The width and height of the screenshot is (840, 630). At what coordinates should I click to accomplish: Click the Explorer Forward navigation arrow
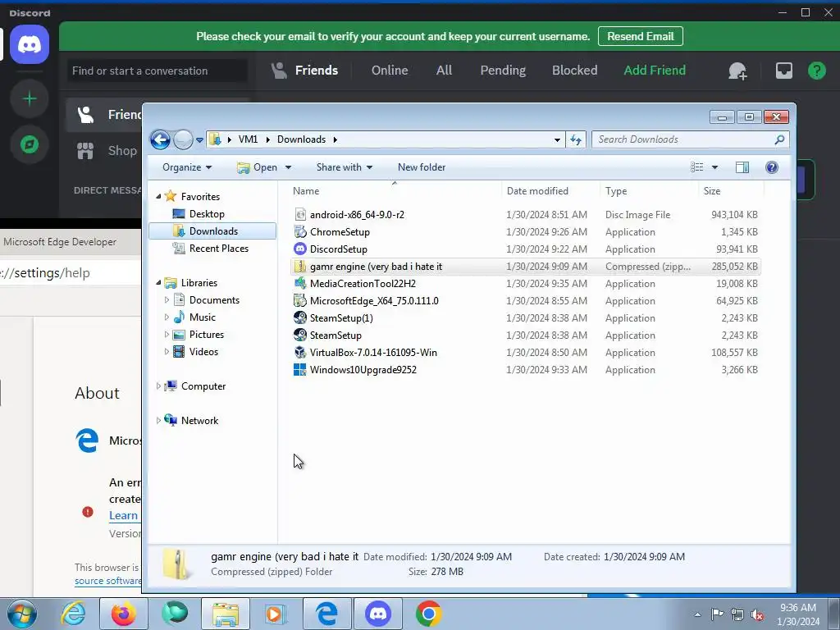tap(183, 139)
